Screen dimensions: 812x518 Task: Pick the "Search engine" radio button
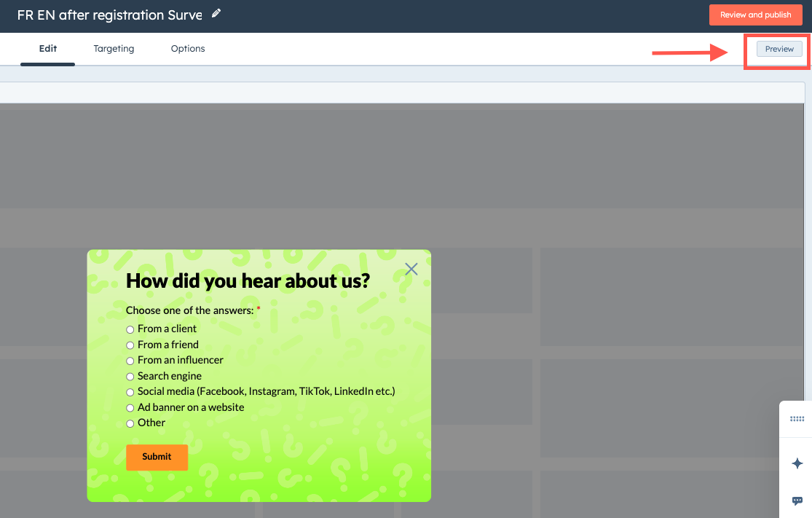point(130,377)
